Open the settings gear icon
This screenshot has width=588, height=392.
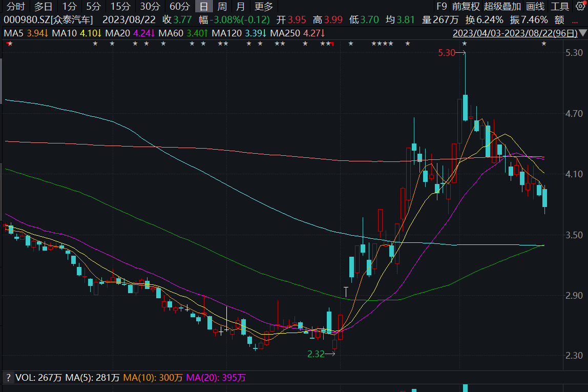pyautogui.click(x=580, y=6)
